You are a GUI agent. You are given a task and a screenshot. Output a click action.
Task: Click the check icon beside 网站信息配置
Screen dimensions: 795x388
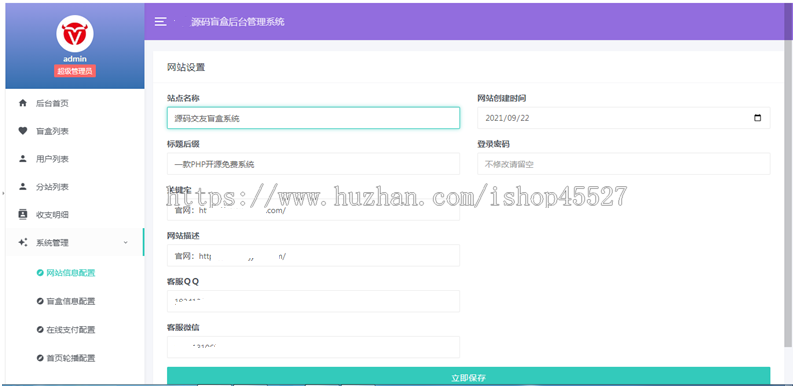point(40,273)
